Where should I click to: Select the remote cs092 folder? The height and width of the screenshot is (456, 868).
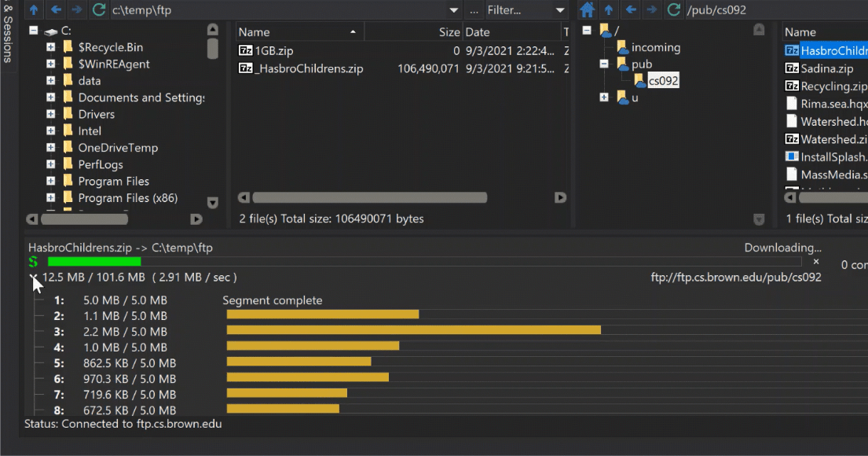point(663,81)
